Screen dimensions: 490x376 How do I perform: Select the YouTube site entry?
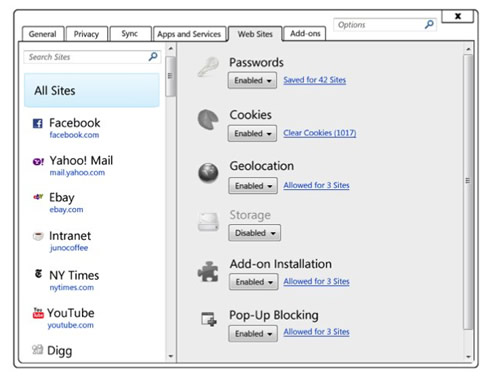coord(92,318)
